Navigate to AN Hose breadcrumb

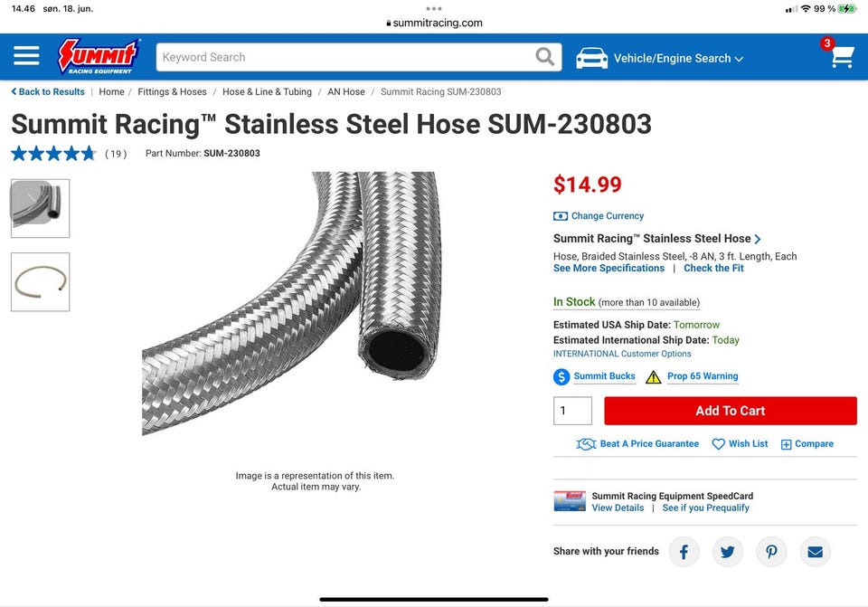pos(346,91)
